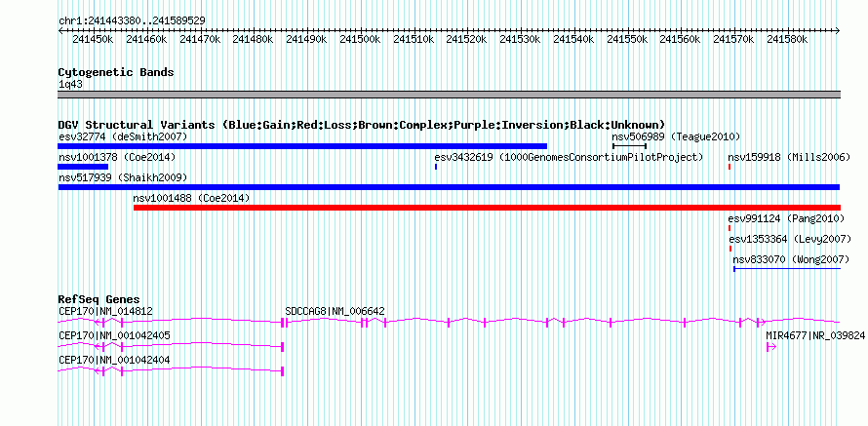The width and height of the screenshot is (868, 426).
Task: Click the CEP170 NM_001042405 transcript line
Action: pos(171,346)
